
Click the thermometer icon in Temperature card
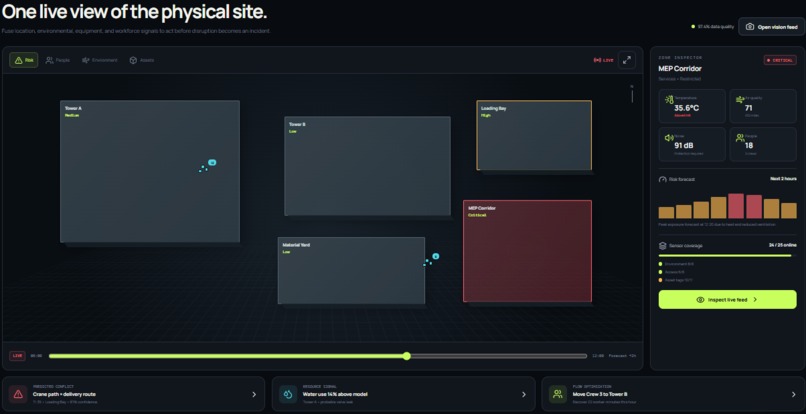(x=669, y=100)
